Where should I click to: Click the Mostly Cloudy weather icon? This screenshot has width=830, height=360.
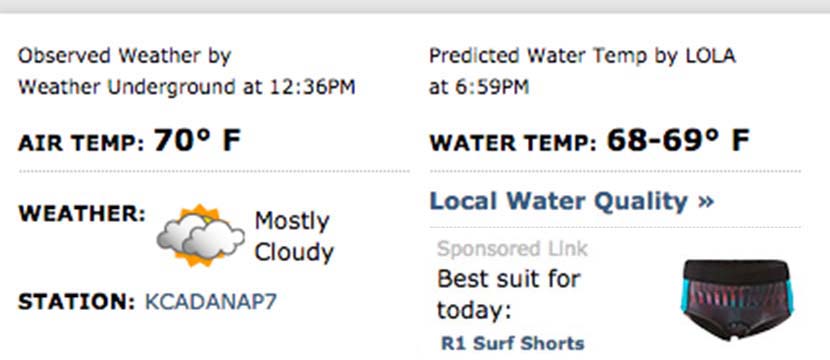(201, 235)
